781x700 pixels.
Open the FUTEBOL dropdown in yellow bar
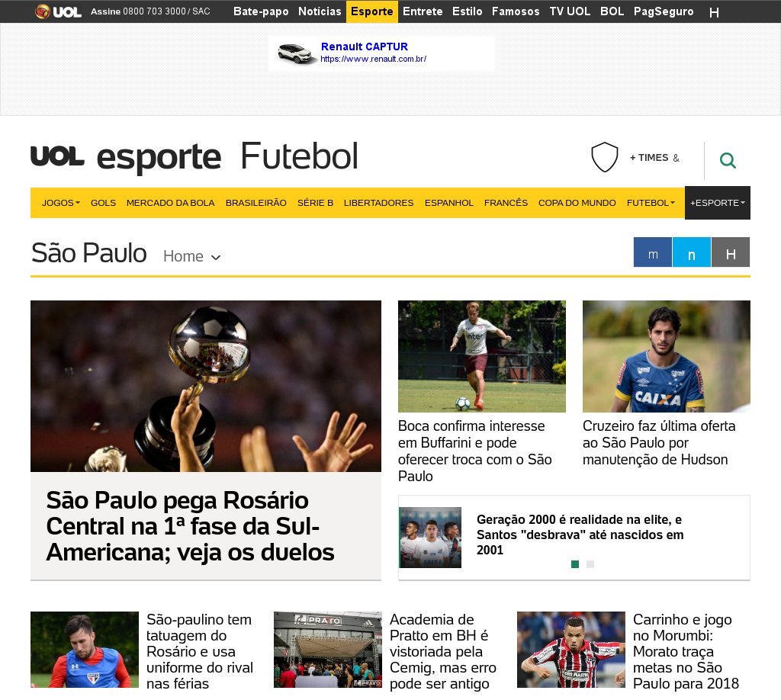coord(651,203)
